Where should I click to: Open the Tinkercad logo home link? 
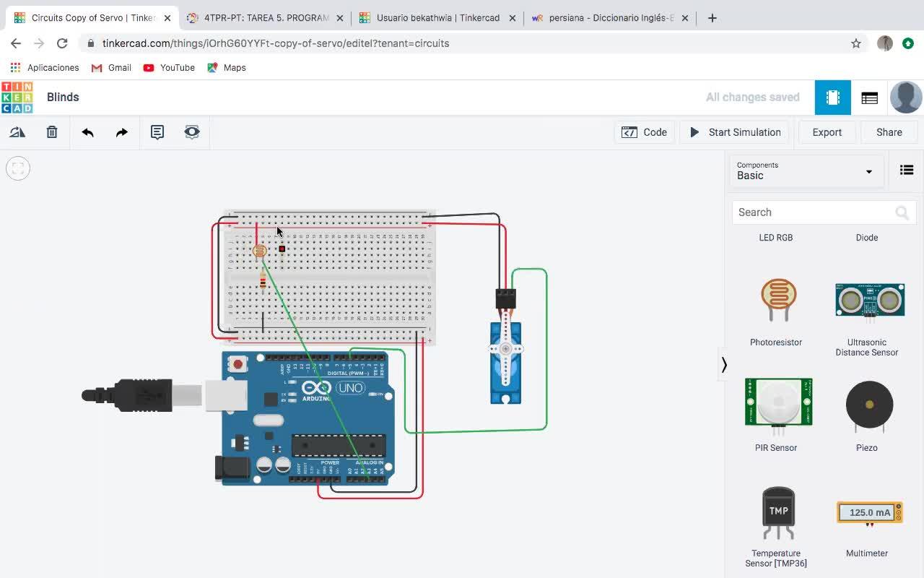[x=17, y=98]
